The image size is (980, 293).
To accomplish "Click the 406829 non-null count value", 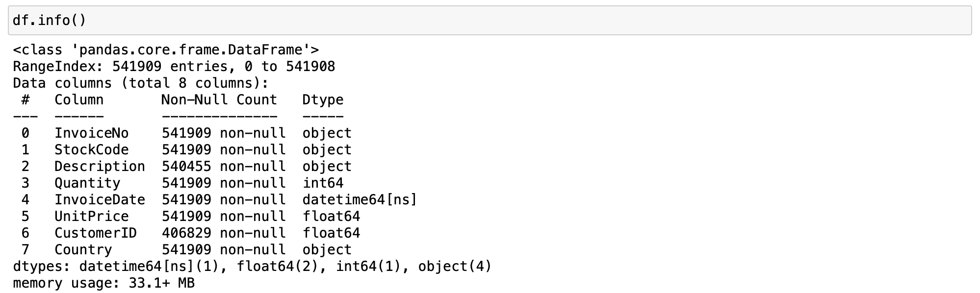I will point(186,233).
